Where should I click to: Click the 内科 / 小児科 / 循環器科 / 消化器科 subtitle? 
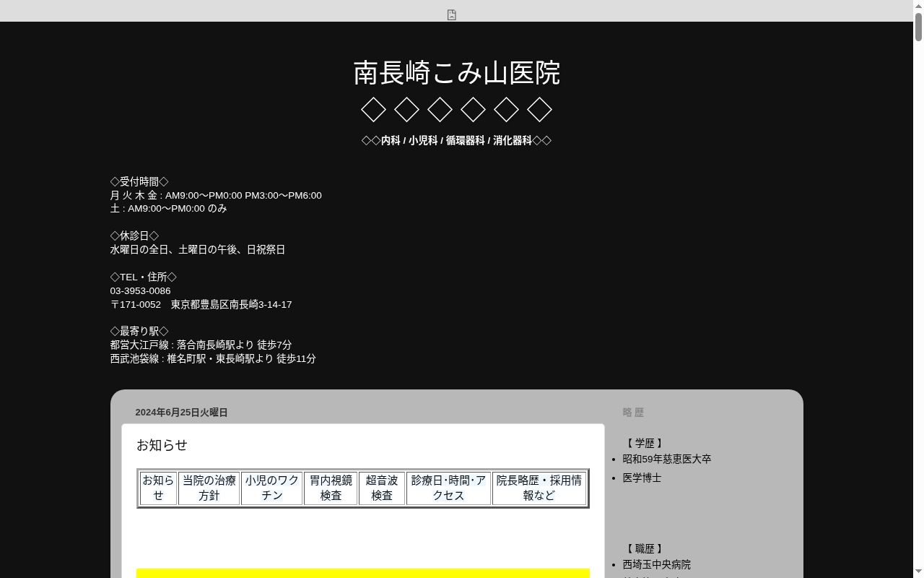(x=456, y=140)
